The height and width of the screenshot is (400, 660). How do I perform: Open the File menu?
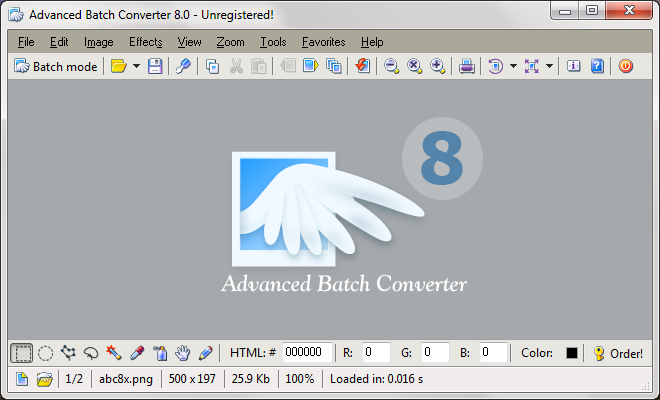[26, 42]
